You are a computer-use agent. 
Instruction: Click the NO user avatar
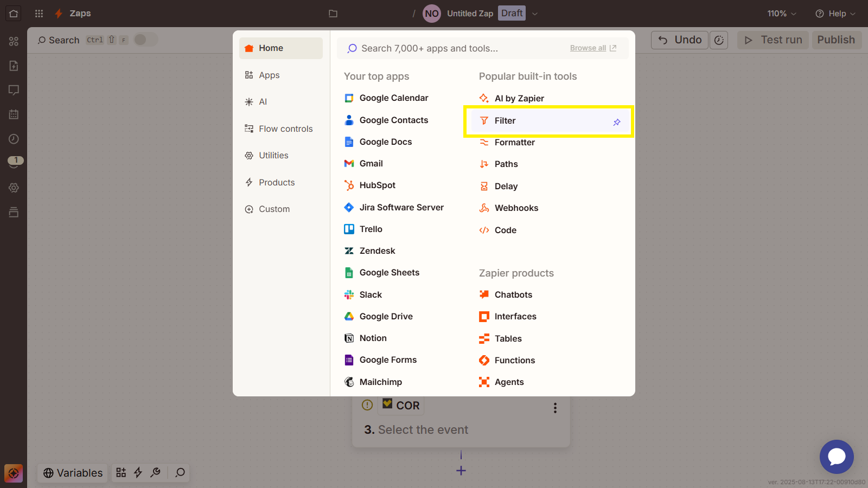click(x=432, y=14)
